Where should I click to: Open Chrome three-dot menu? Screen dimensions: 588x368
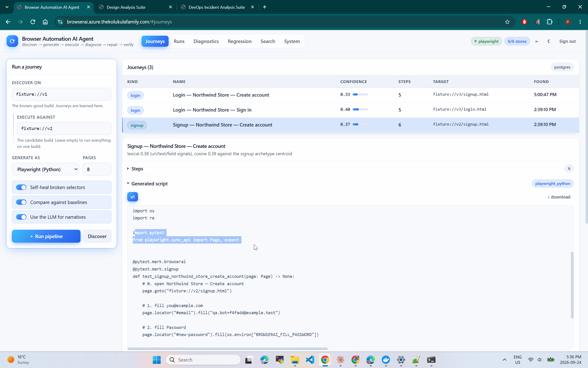point(580,22)
